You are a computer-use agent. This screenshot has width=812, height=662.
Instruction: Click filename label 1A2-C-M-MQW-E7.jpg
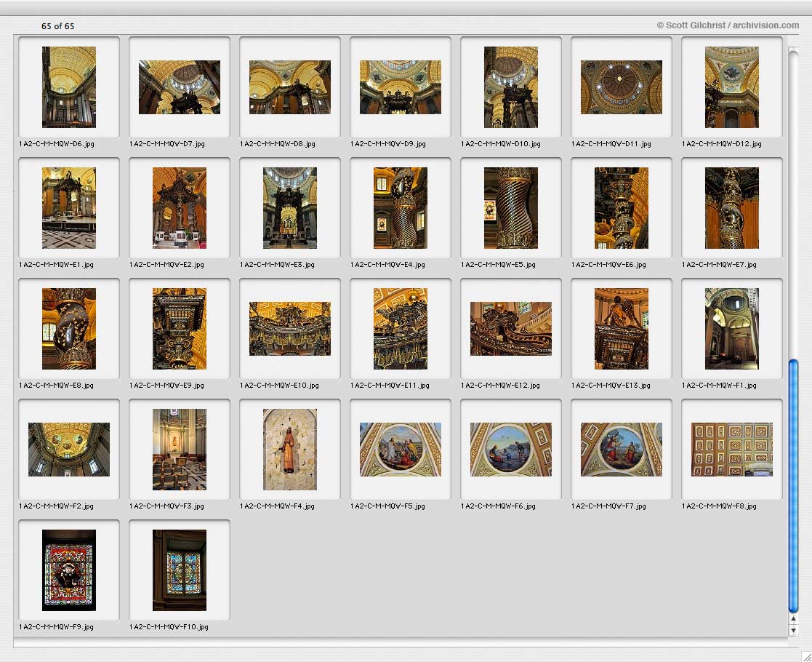(719, 265)
